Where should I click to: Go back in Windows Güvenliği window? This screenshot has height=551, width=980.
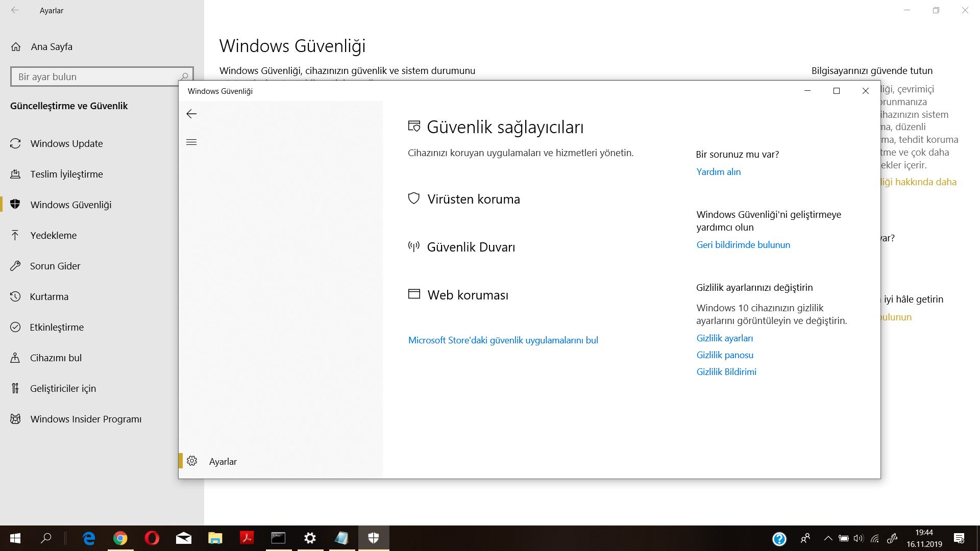coord(191,114)
